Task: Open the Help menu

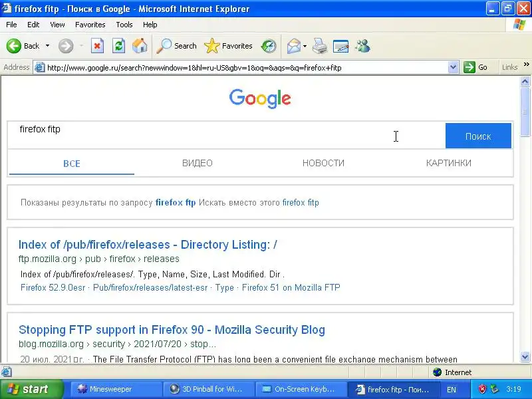Action: click(x=150, y=25)
